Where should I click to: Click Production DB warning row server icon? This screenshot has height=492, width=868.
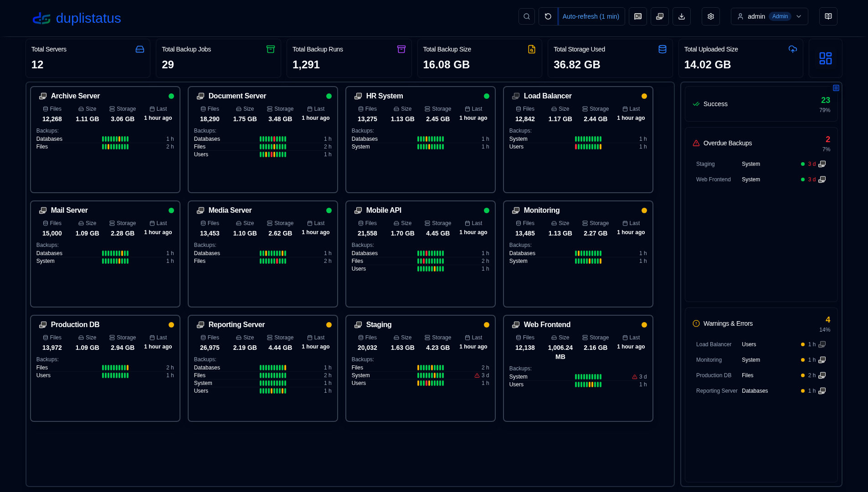pyautogui.click(x=822, y=375)
